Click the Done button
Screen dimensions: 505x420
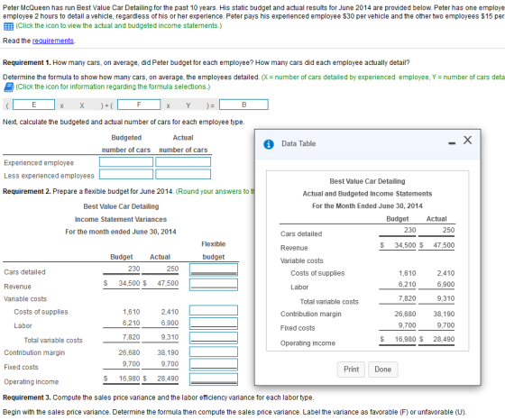point(383,370)
